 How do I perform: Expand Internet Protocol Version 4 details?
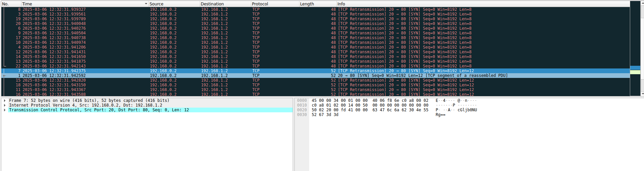pos(5,105)
